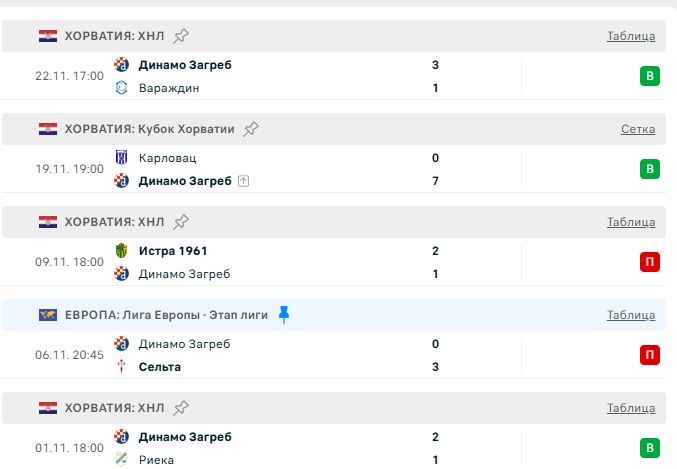Click the Риека team logo

tap(121, 460)
